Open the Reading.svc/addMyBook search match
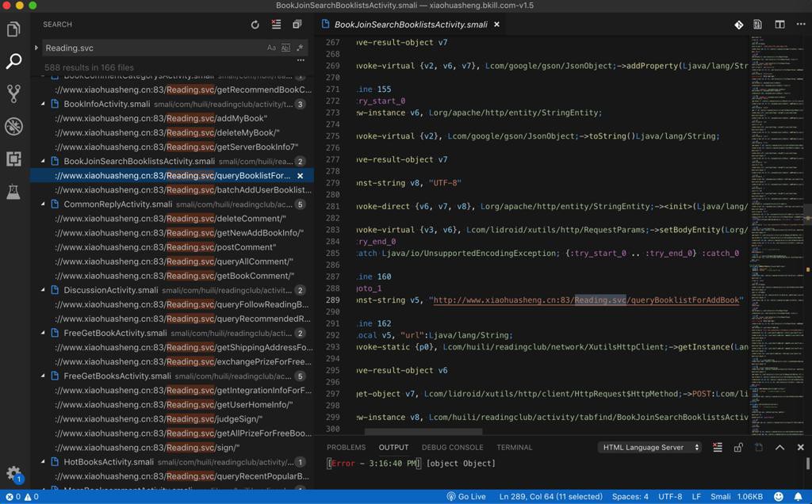Viewport: 812px width, 504px height. point(161,119)
